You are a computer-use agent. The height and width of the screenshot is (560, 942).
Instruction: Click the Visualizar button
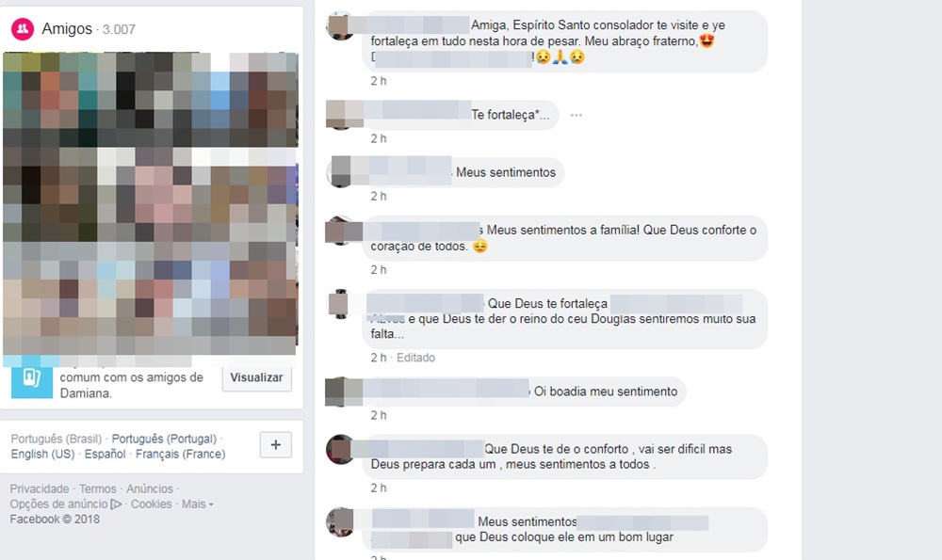256,377
